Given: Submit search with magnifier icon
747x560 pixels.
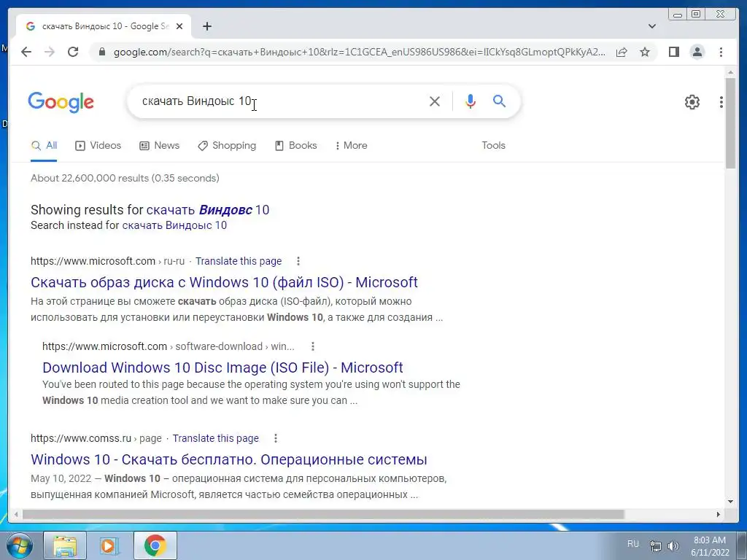Looking at the screenshot, I should 499,101.
